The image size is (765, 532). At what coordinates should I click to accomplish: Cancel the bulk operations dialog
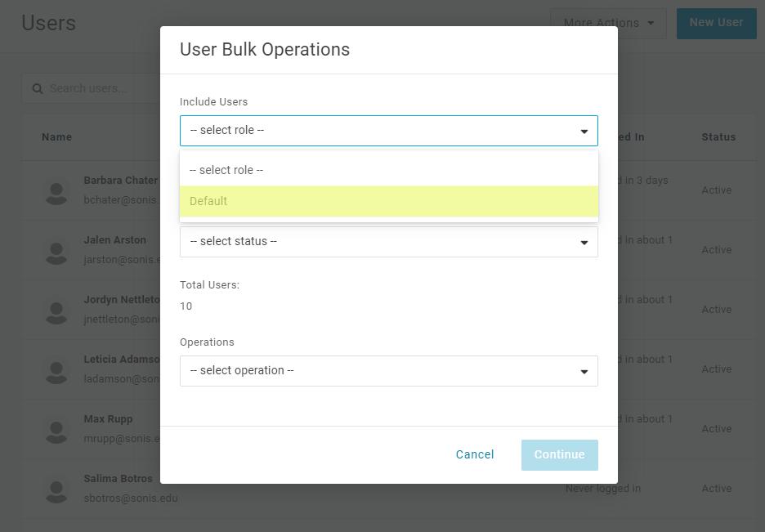(x=475, y=455)
